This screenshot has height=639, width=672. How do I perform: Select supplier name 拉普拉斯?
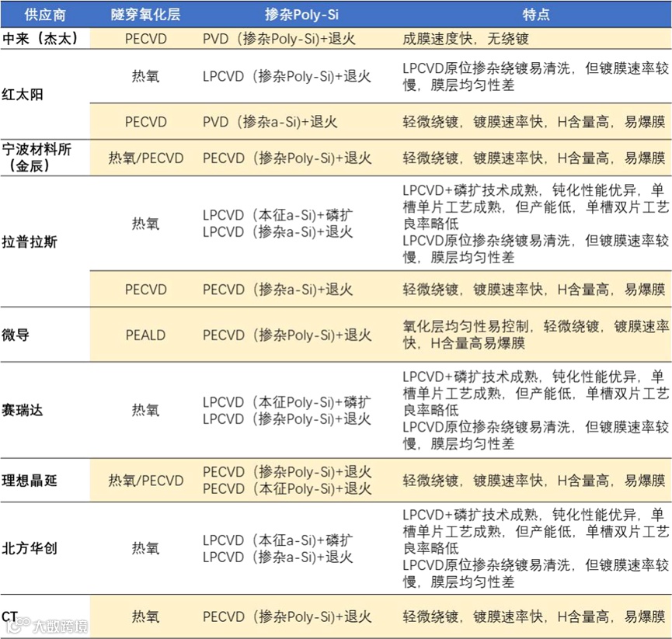tap(30, 242)
